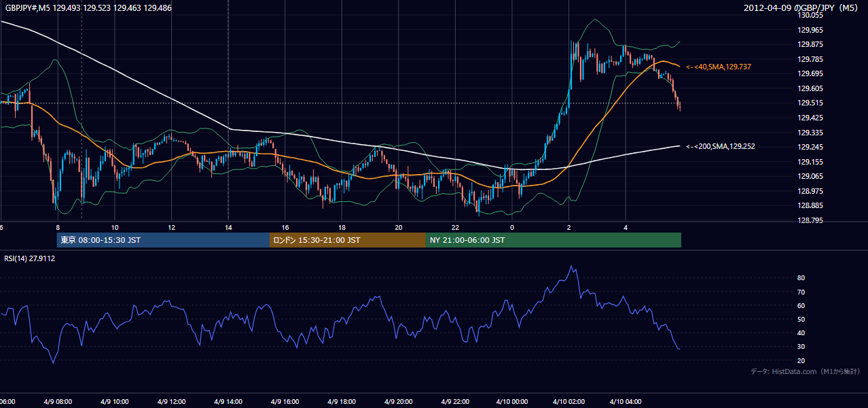Click the 4/9 18:00 date label

(x=342, y=401)
